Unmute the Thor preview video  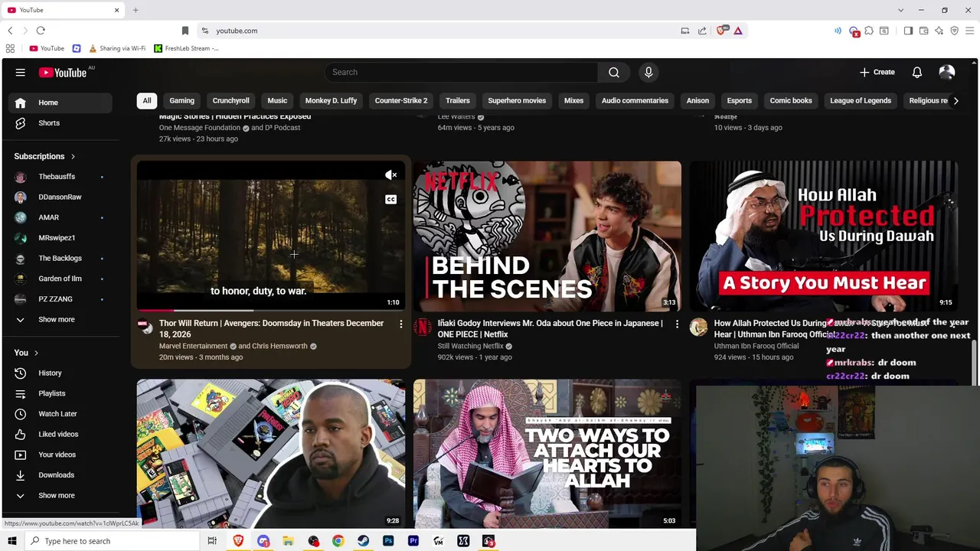pyautogui.click(x=390, y=175)
